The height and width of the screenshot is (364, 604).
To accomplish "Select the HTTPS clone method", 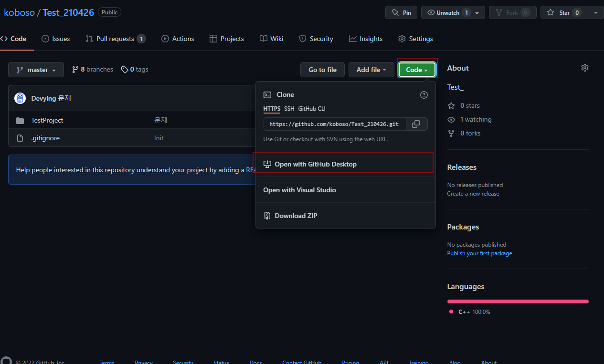I will (x=272, y=109).
